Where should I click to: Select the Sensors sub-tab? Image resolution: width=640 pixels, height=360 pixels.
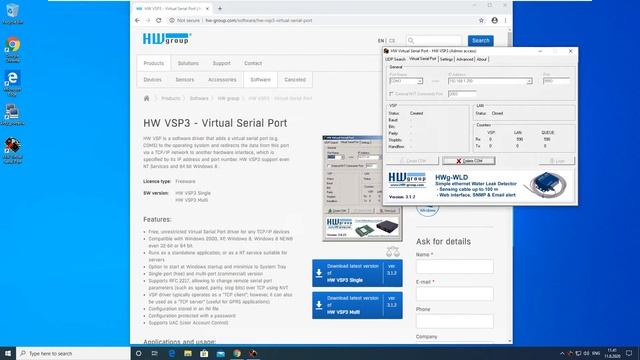click(x=185, y=80)
